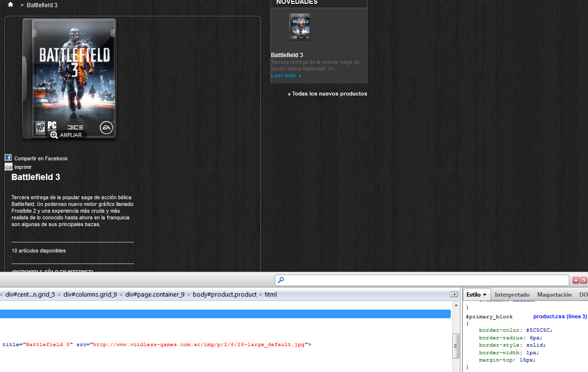This screenshot has width=588, height=372.
Task: Detach Firebug into a new window
Action: (x=584, y=280)
